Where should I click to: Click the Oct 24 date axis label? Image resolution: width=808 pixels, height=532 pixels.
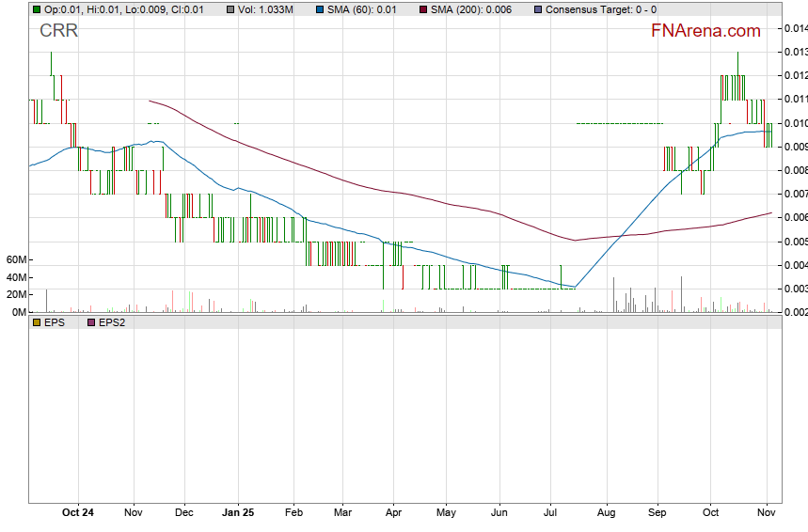pos(77,513)
